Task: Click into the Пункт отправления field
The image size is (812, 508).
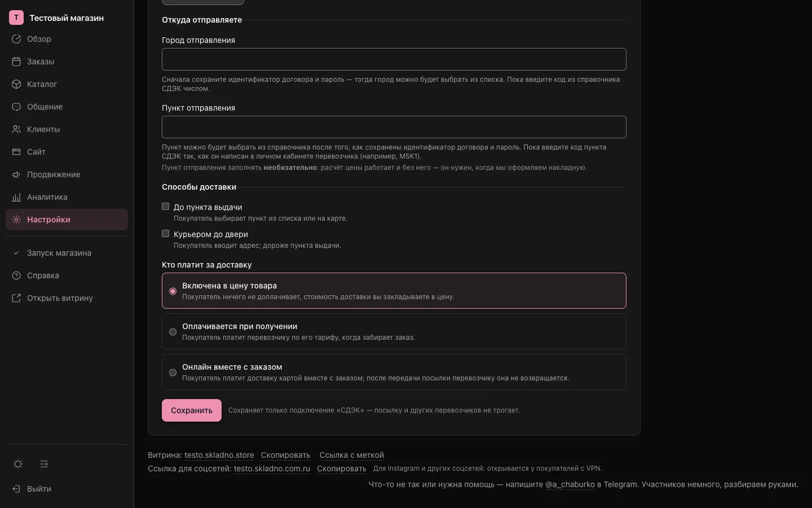Action: (394, 127)
